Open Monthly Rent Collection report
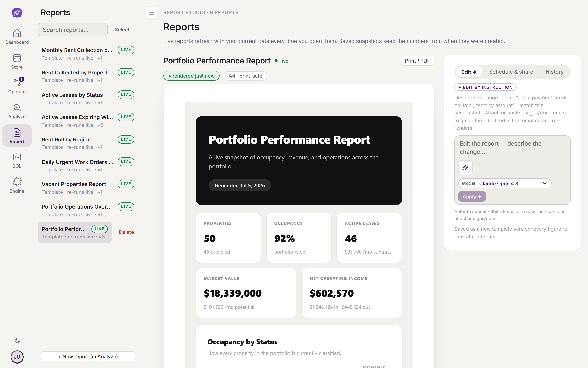Image resolution: width=588 pixels, height=368 pixels. click(88, 54)
